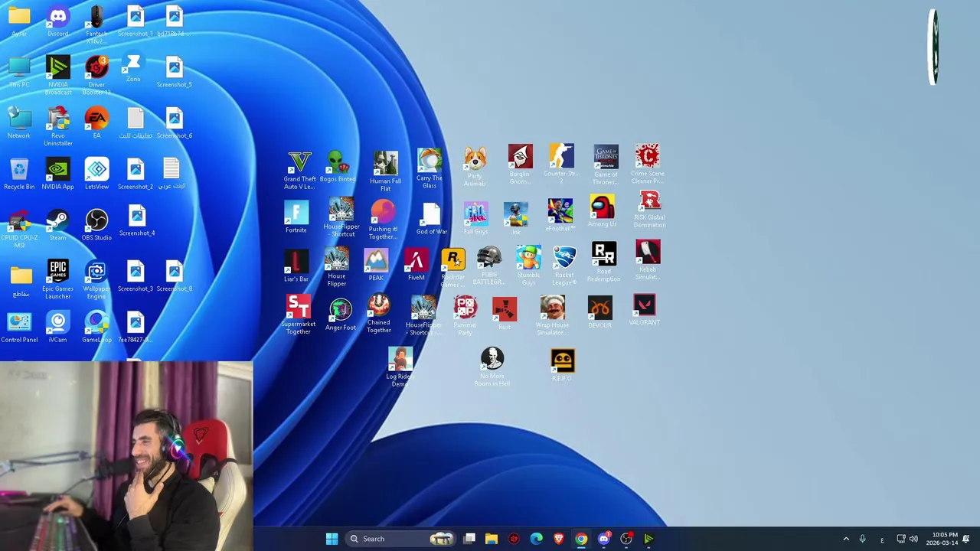The height and width of the screenshot is (551, 980).
Task: Open the RISK Global Domination shortcut
Action: tap(649, 210)
